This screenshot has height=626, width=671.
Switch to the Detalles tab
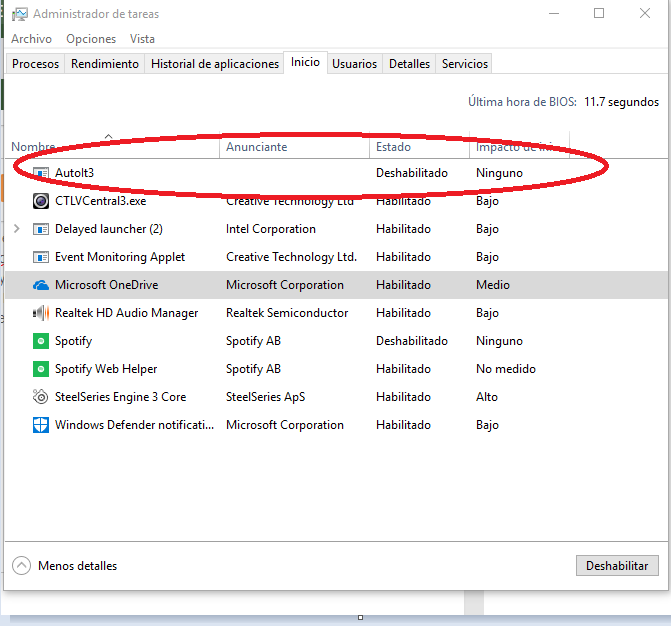[x=409, y=64]
